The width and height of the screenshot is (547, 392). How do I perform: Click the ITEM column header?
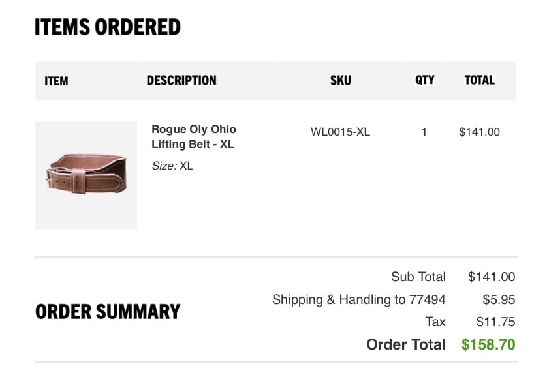click(56, 81)
